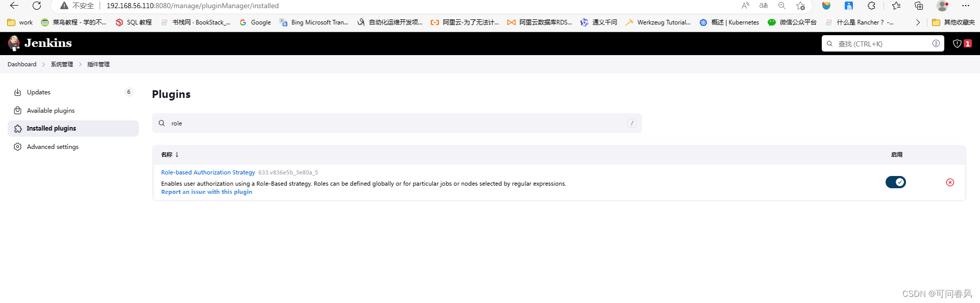Image resolution: width=980 pixels, height=303 pixels.
Task: Open Advanced settings sidebar item
Action: click(73, 147)
